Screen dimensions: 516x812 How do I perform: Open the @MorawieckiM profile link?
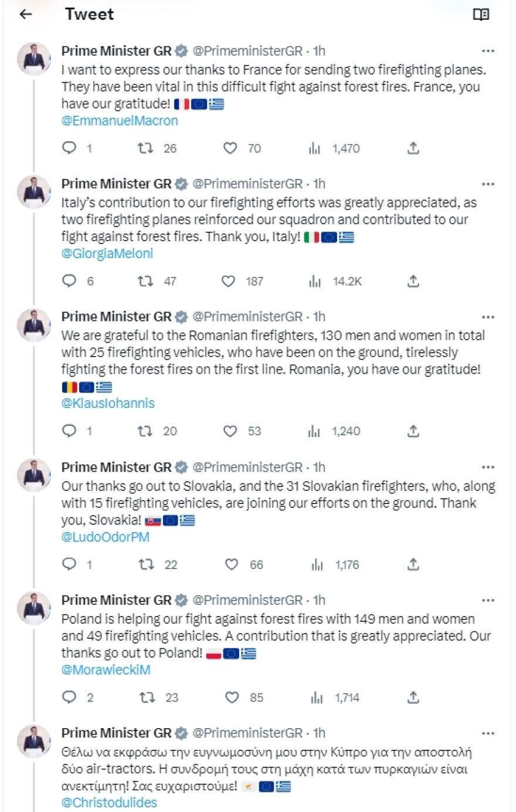[x=106, y=669]
